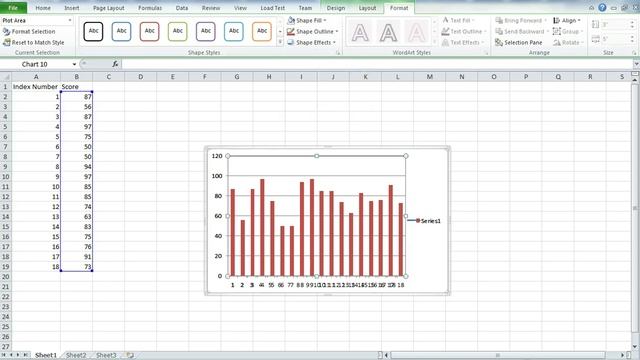Image resolution: width=640 pixels, height=360 pixels.
Task: Open the Data tab
Action: click(182, 8)
